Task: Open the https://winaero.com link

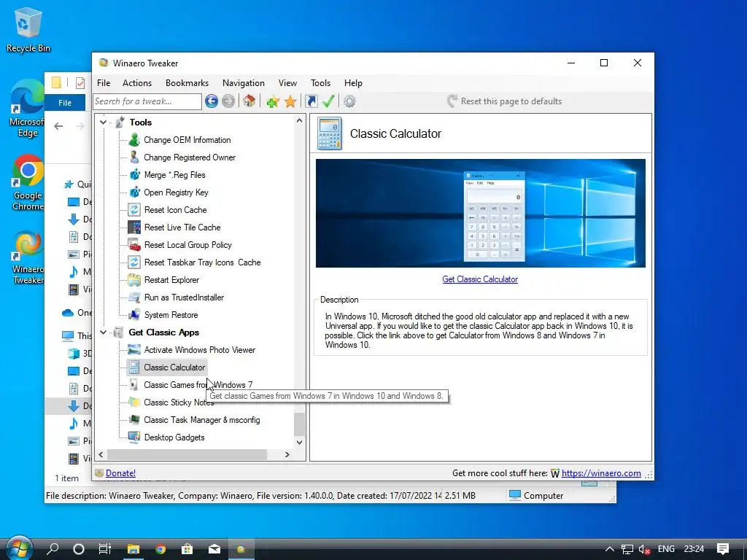Action: [601, 472]
